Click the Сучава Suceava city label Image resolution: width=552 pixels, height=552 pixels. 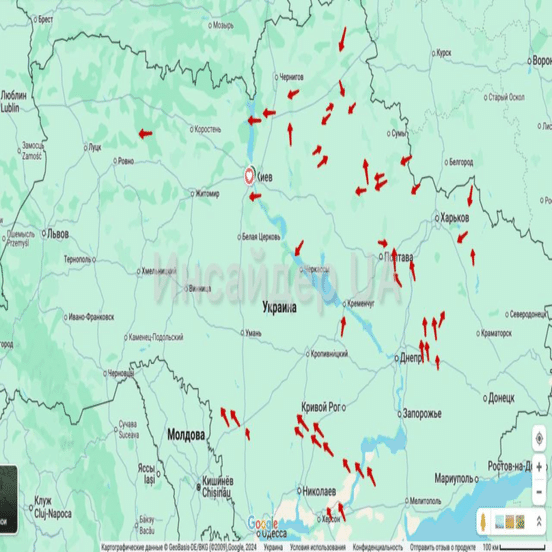pos(128,429)
